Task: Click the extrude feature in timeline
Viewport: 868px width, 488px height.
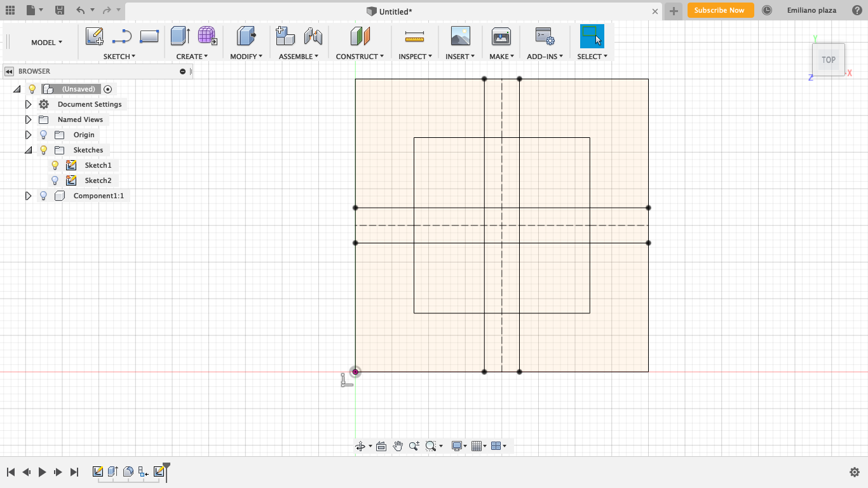Action: [113, 471]
